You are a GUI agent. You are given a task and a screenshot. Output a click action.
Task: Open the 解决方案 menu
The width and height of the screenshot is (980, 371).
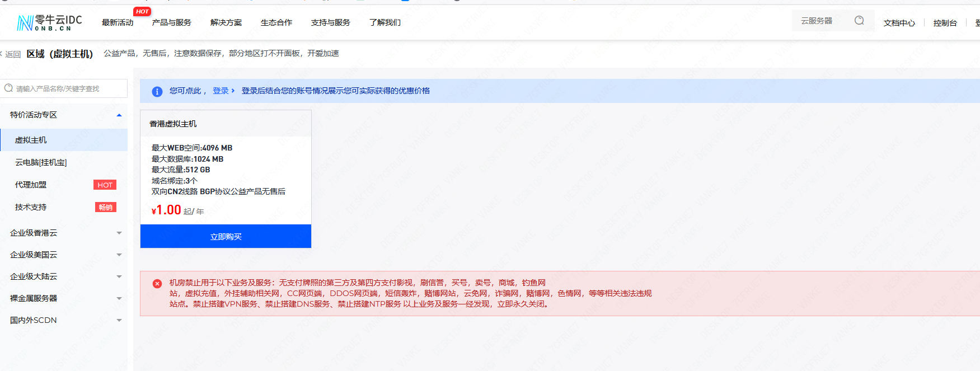226,22
